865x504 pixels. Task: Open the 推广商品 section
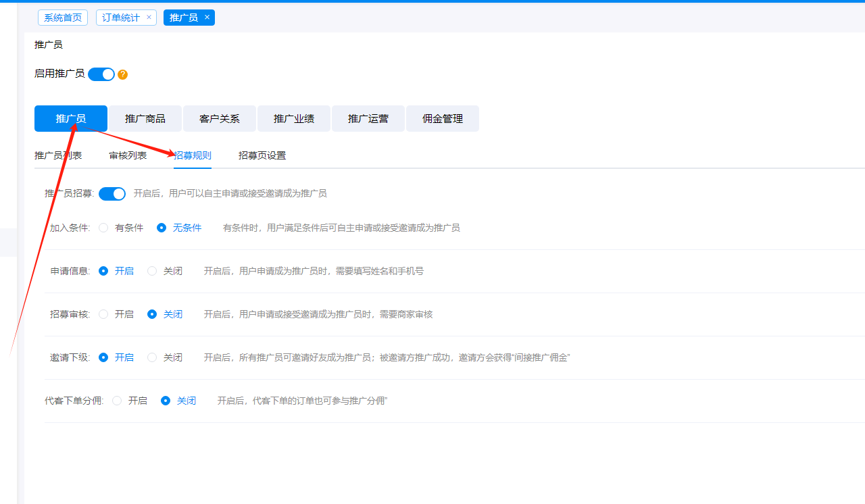tap(145, 119)
